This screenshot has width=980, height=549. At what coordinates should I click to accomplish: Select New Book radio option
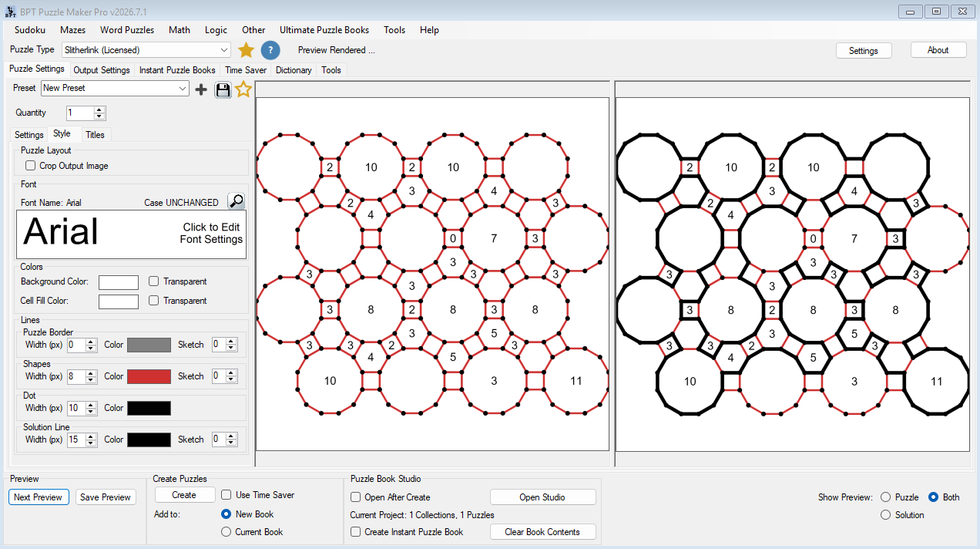tap(226, 514)
